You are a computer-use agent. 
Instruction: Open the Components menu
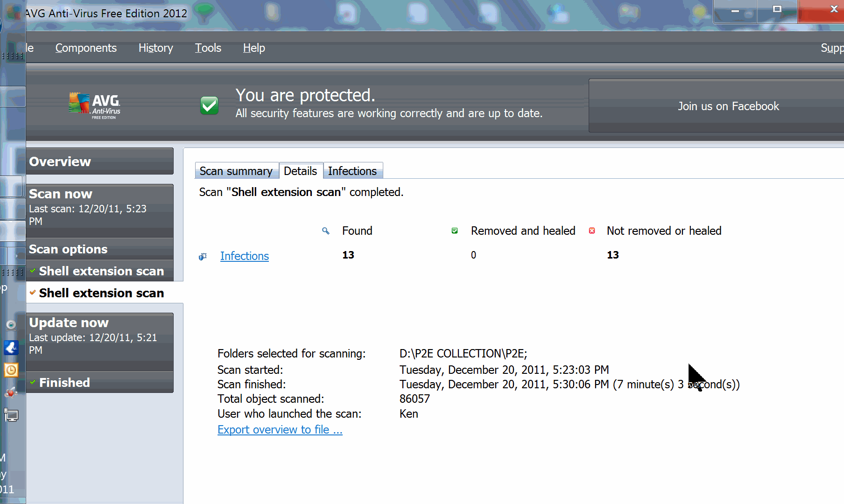[x=86, y=48]
